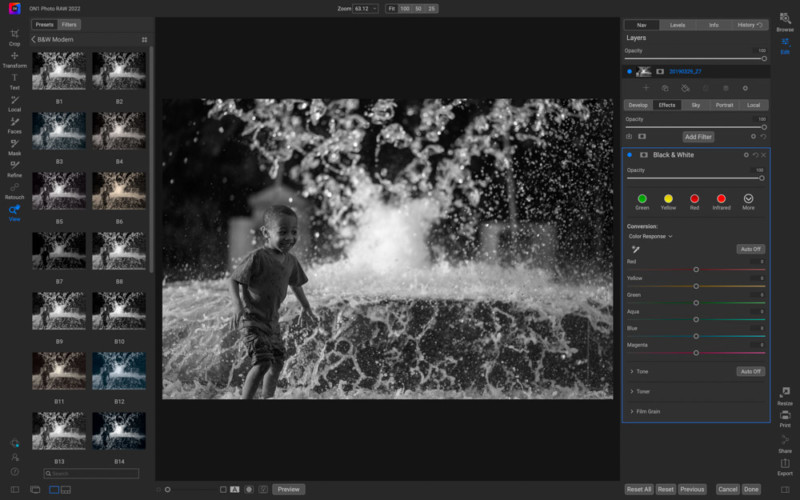The width and height of the screenshot is (800, 500).
Task: Toggle the clipping A indicator button
Action: [235, 489]
